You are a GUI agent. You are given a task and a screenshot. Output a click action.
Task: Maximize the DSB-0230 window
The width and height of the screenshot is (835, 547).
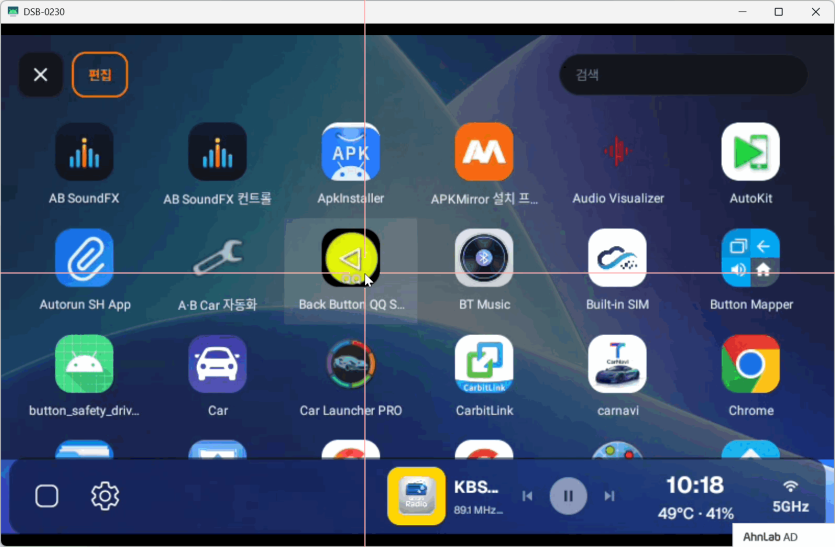(779, 12)
